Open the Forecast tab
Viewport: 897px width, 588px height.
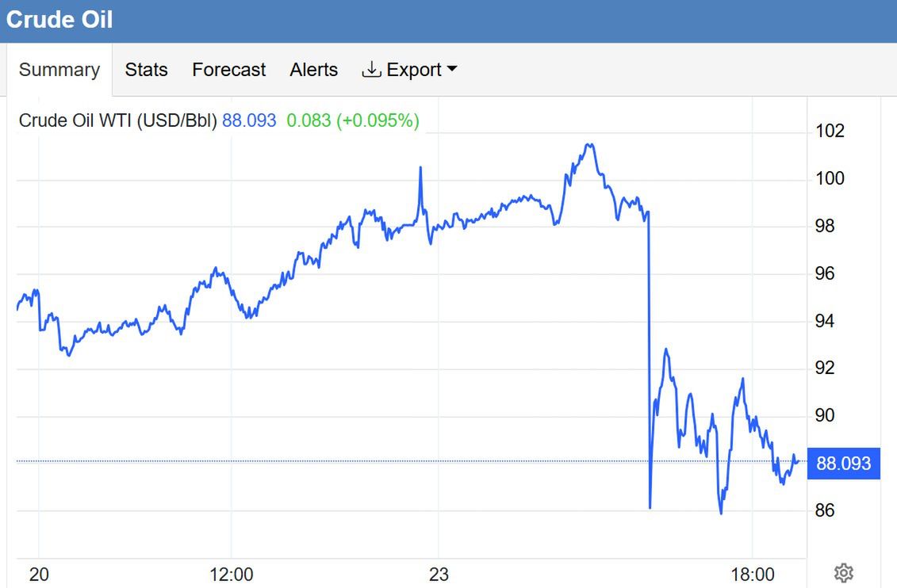(228, 70)
